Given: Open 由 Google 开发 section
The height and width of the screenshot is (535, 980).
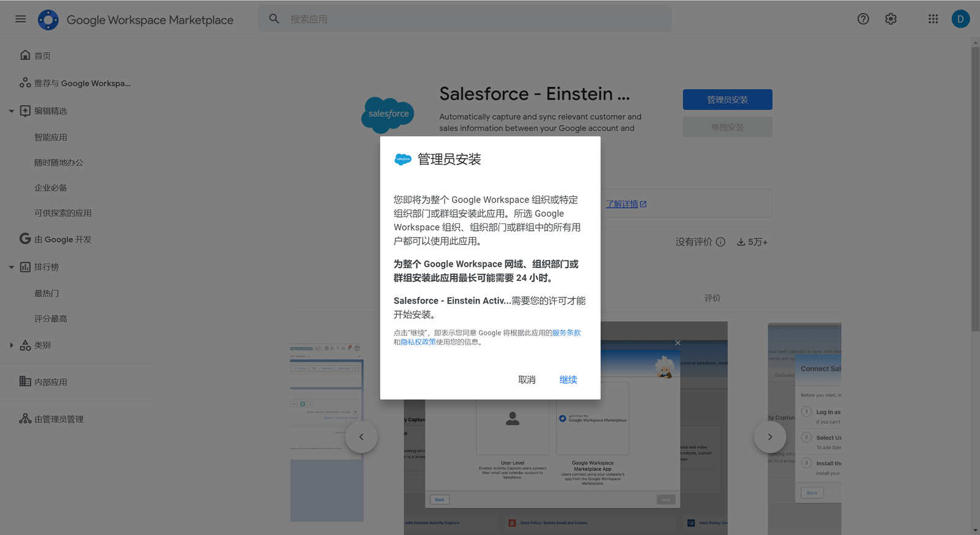Looking at the screenshot, I should pos(62,239).
